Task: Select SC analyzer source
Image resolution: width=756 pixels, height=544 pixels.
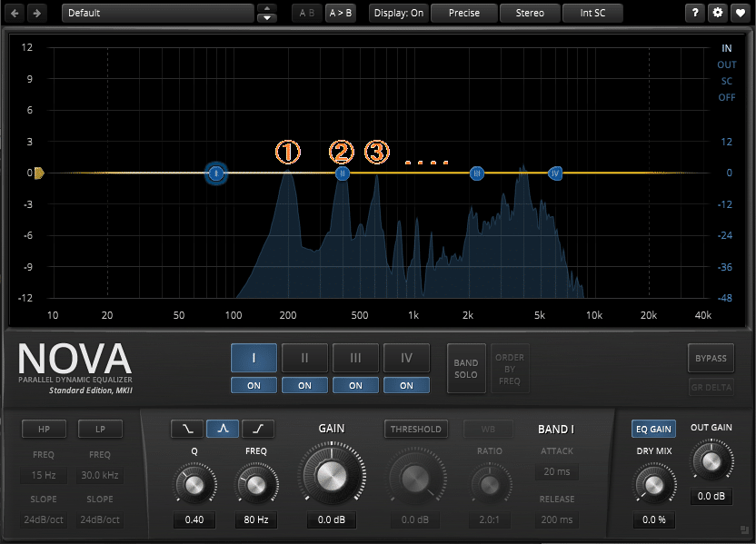Action: 727,81
